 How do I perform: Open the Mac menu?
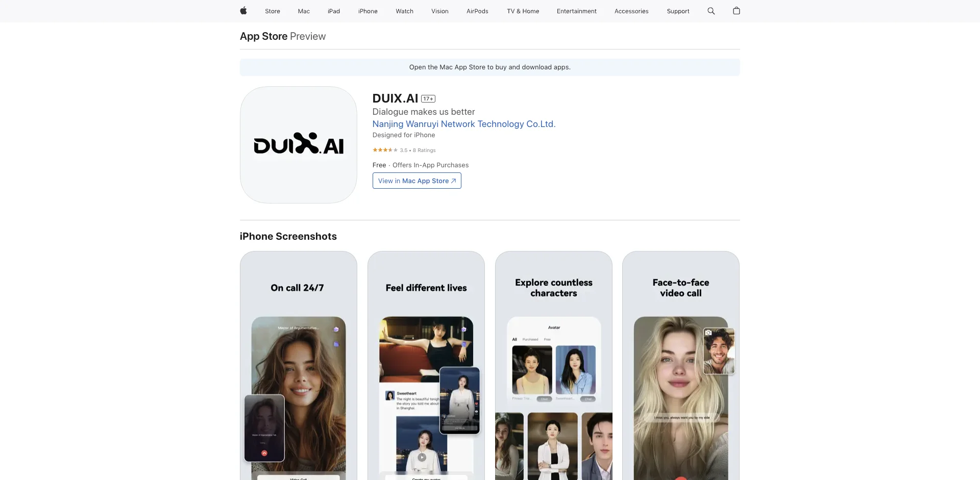point(304,11)
